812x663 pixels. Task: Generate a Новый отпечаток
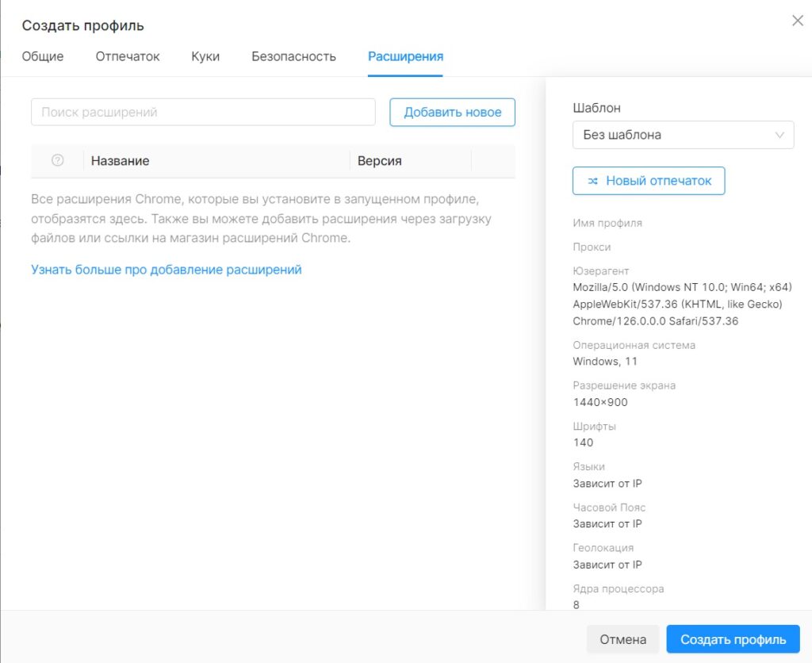pos(649,181)
